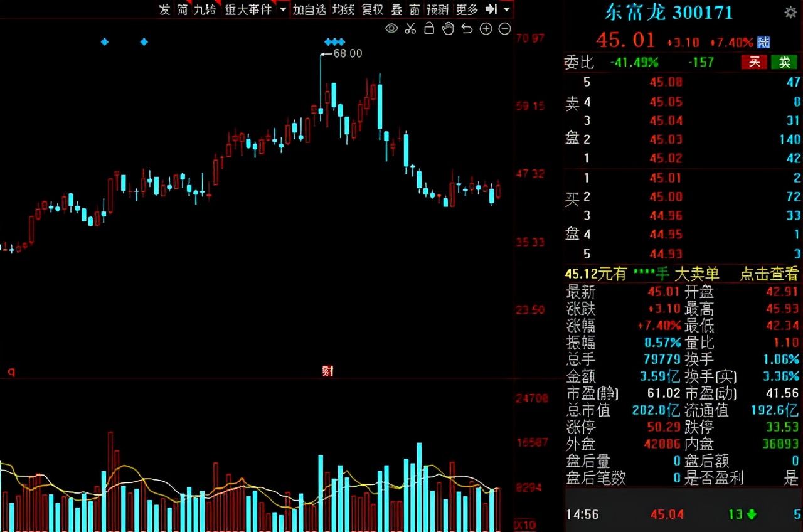
Task: Select sell level 5 price 45.08
Action: [666, 82]
